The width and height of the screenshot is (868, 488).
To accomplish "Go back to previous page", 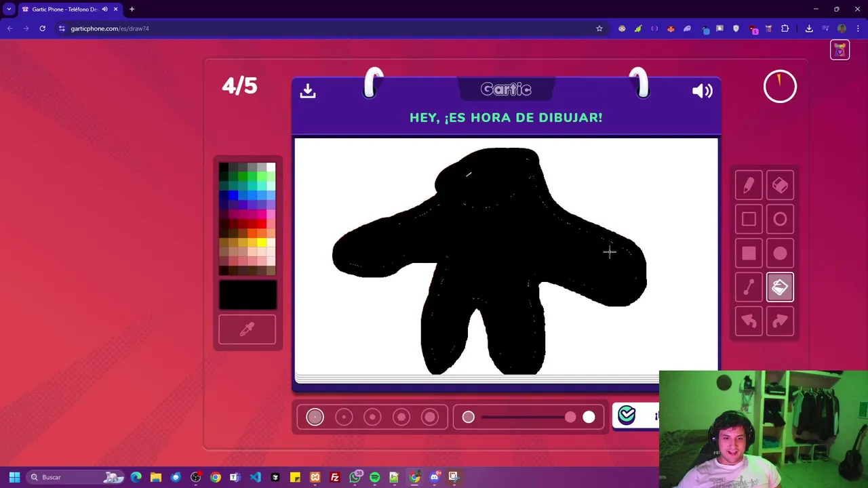I will click(x=9, y=28).
